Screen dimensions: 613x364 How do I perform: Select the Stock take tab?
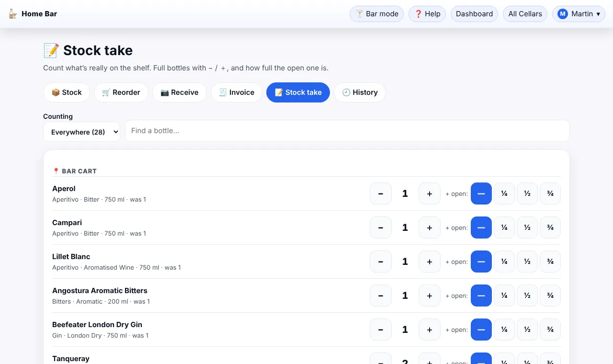[x=298, y=92]
